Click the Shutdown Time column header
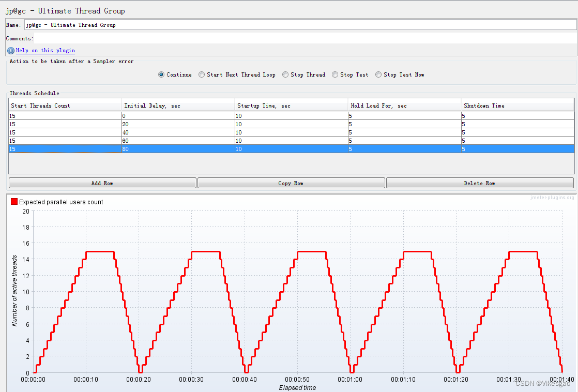The image size is (578, 392). click(x=518, y=105)
